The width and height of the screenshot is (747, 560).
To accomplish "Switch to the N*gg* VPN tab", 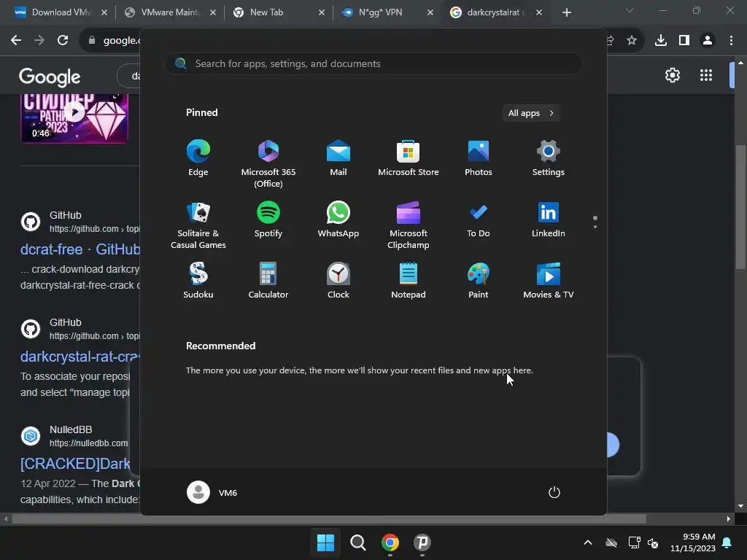I will click(x=387, y=12).
